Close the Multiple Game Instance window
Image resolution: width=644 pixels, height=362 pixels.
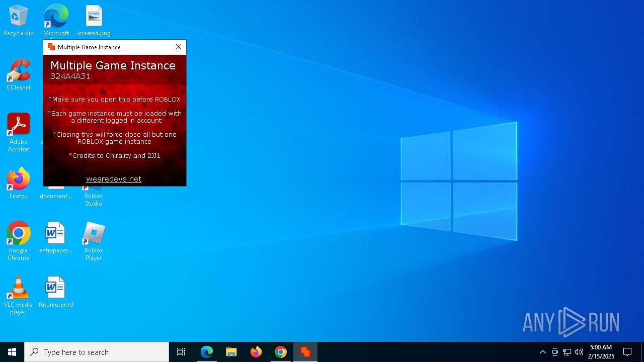point(179,47)
